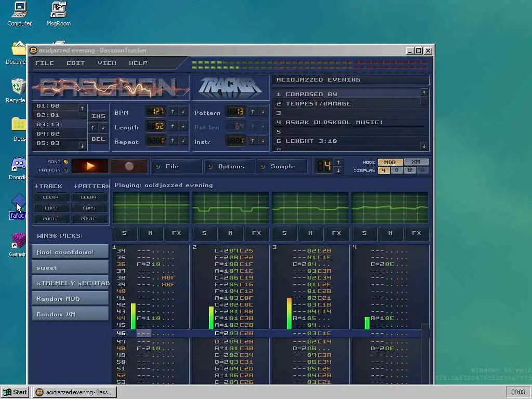
Task: Decrease song Length value
Action: coord(183,126)
